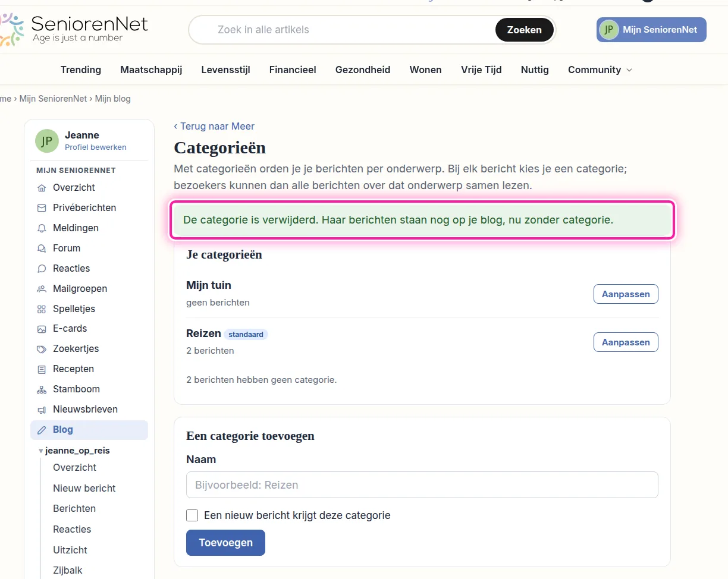The height and width of the screenshot is (579, 728).
Task: Open the Gezondheid section
Action: pyautogui.click(x=363, y=70)
